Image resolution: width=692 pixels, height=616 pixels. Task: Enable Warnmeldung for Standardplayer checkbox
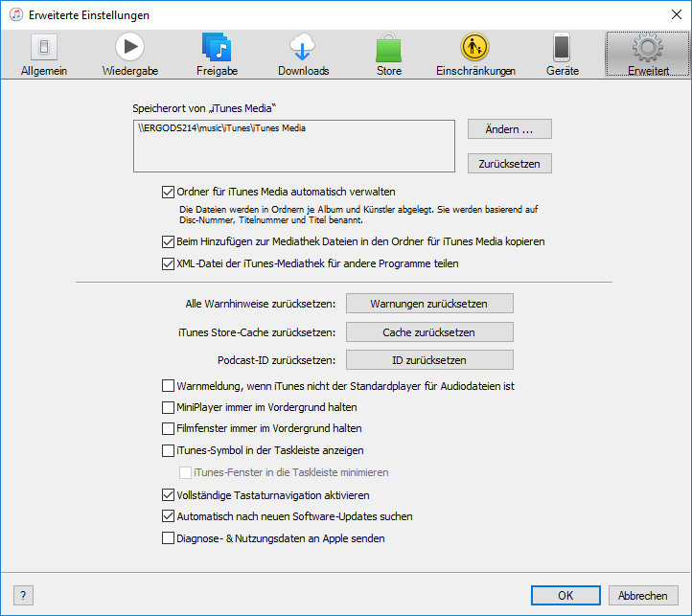coord(168,386)
